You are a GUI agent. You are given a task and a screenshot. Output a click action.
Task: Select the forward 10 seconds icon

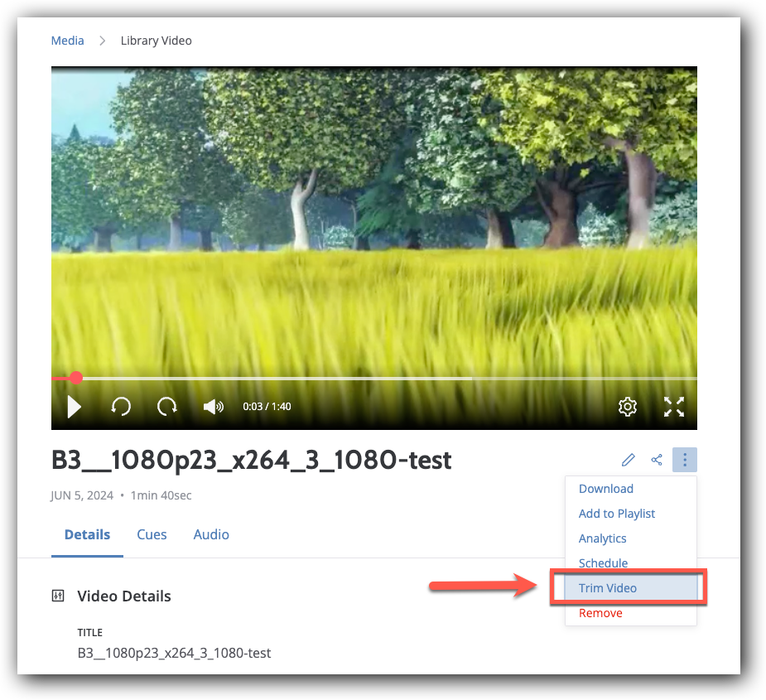(166, 407)
